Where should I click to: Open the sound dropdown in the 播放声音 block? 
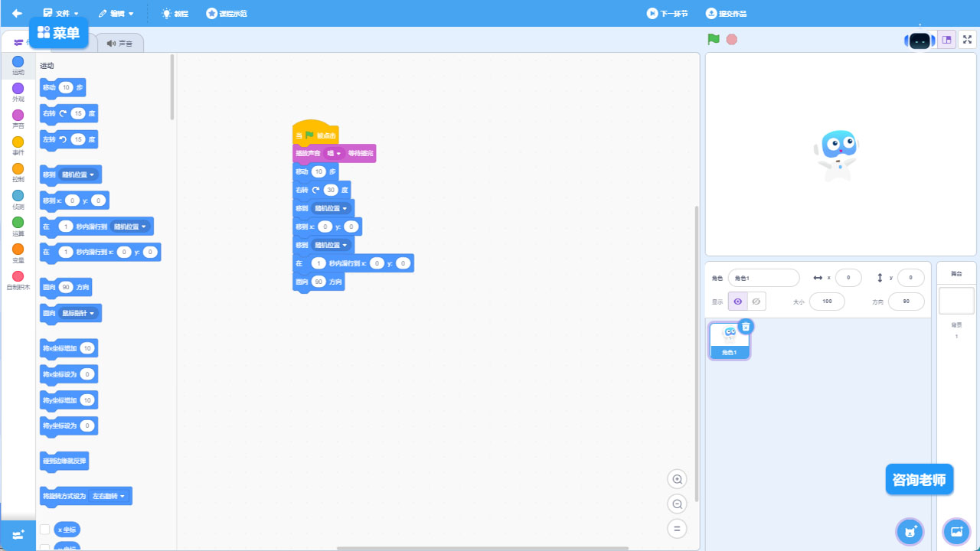pyautogui.click(x=335, y=153)
